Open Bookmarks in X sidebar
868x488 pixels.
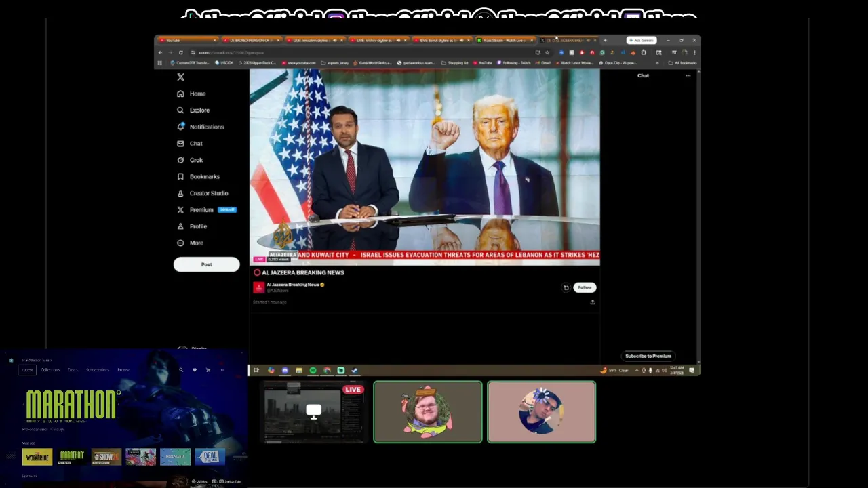(x=198, y=176)
